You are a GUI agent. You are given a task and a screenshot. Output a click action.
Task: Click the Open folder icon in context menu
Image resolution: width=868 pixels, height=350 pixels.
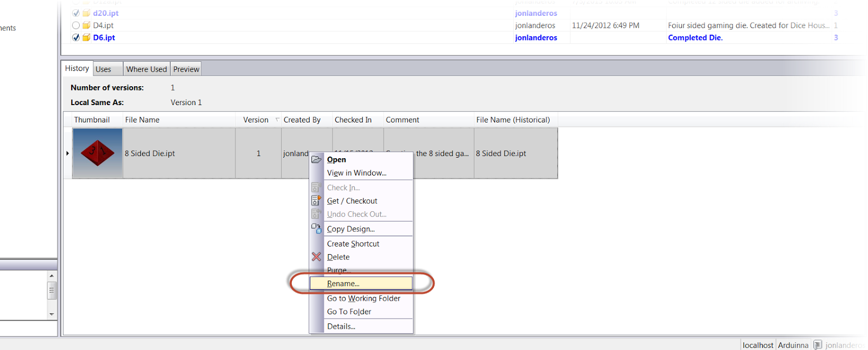point(316,159)
